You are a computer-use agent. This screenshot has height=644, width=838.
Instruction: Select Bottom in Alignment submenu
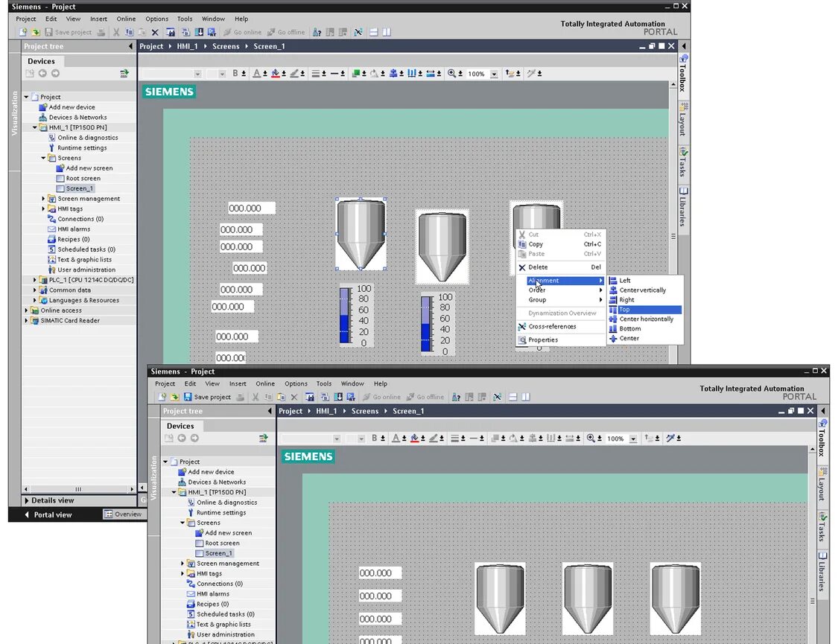coord(644,328)
